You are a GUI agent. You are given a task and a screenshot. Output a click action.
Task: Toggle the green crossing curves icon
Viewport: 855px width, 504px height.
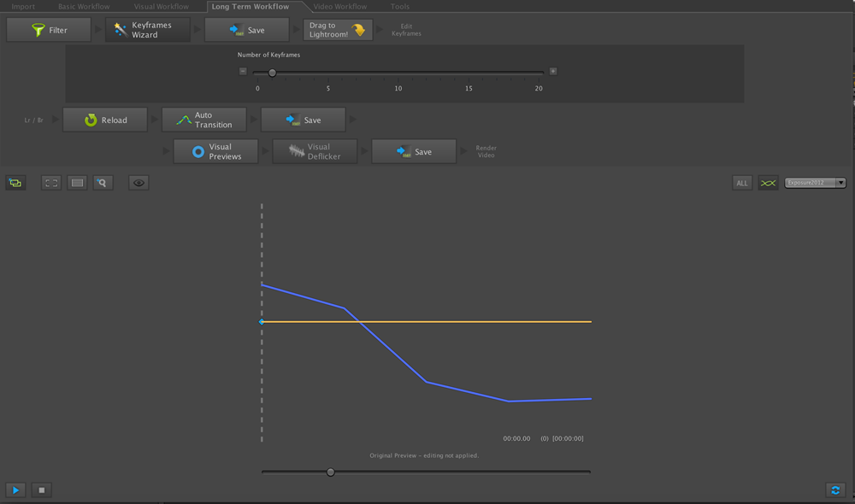coord(768,183)
